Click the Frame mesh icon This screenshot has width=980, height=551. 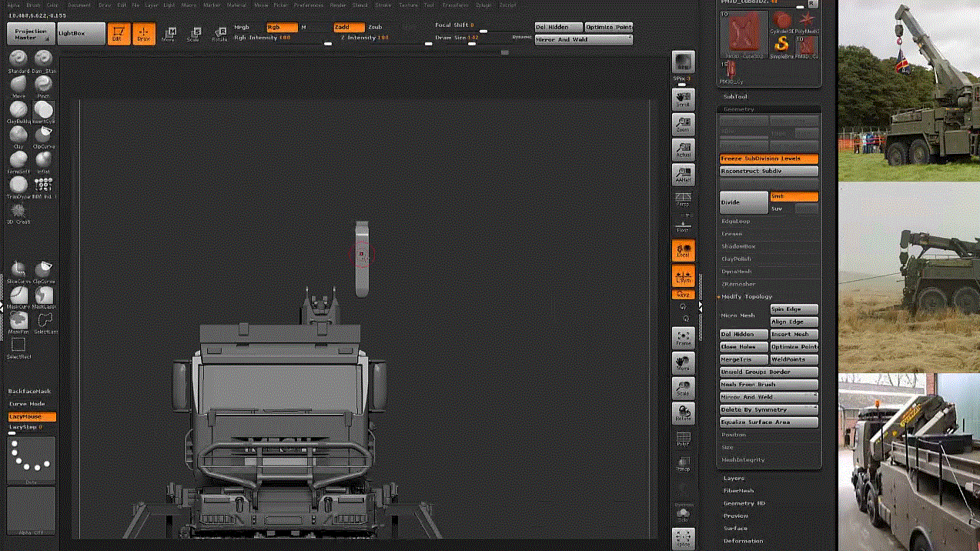683,338
